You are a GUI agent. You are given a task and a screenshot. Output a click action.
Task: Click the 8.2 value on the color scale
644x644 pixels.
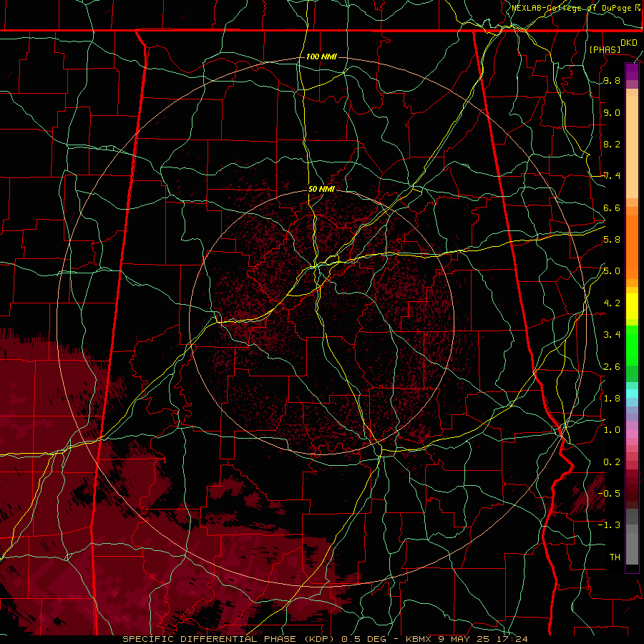[x=612, y=144]
